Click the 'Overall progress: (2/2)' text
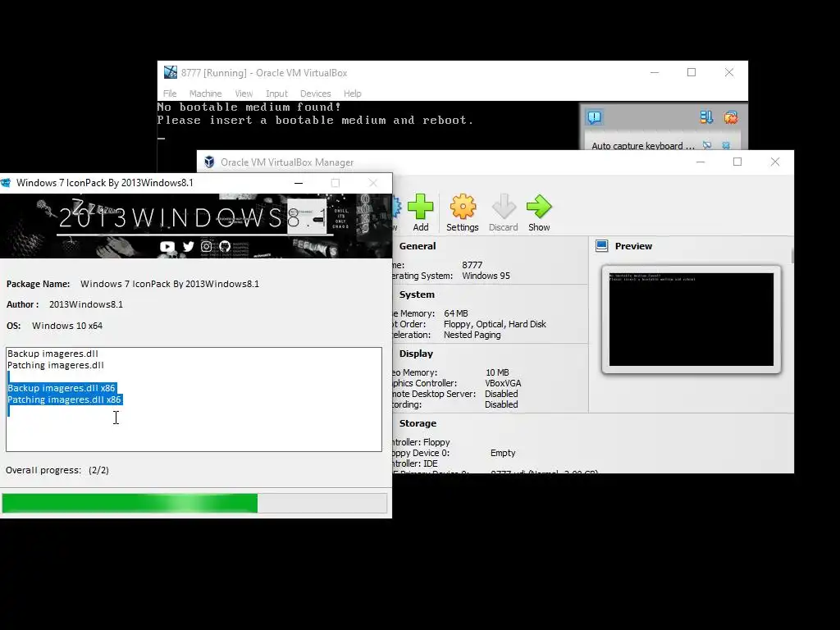Viewport: 840px width, 630px height. point(57,470)
